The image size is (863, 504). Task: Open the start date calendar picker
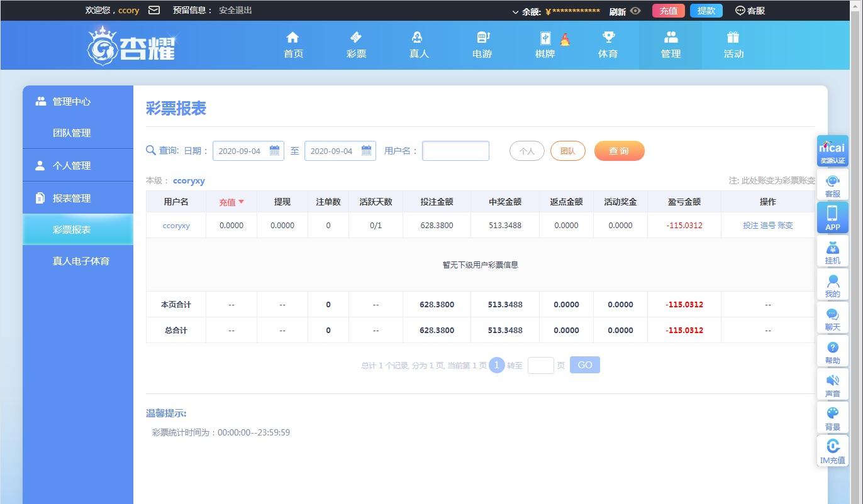[274, 151]
